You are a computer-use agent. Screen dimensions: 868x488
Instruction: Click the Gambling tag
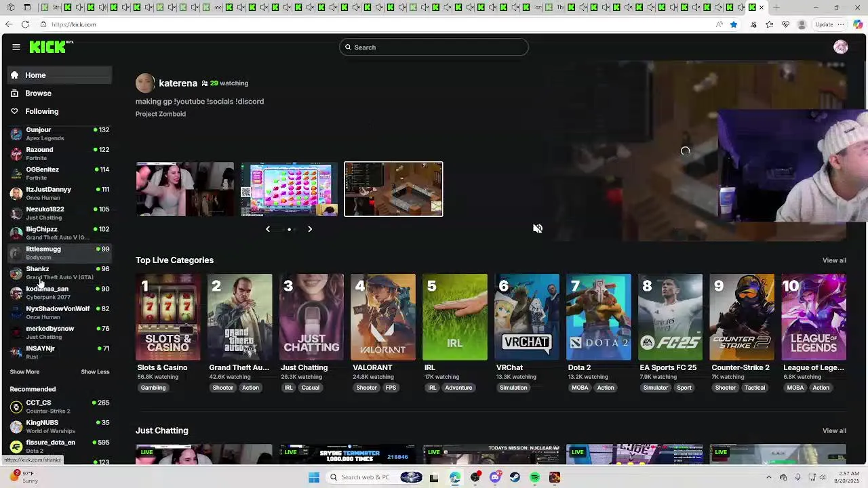[153, 388]
